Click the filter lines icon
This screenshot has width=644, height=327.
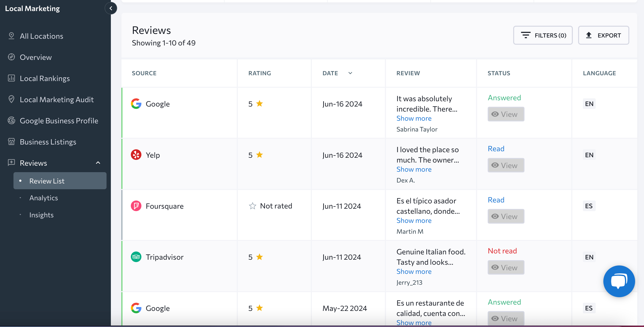coord(525,35)
